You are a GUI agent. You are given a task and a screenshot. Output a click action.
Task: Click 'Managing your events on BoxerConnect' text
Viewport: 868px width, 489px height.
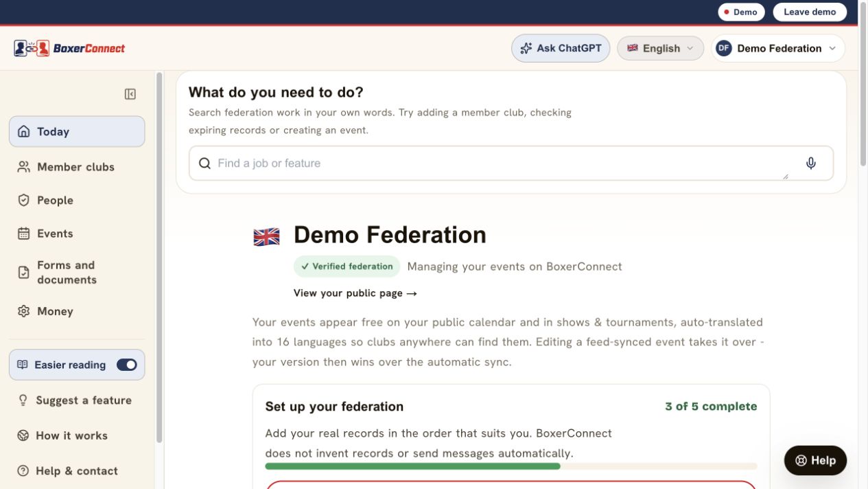click(515, 266)
